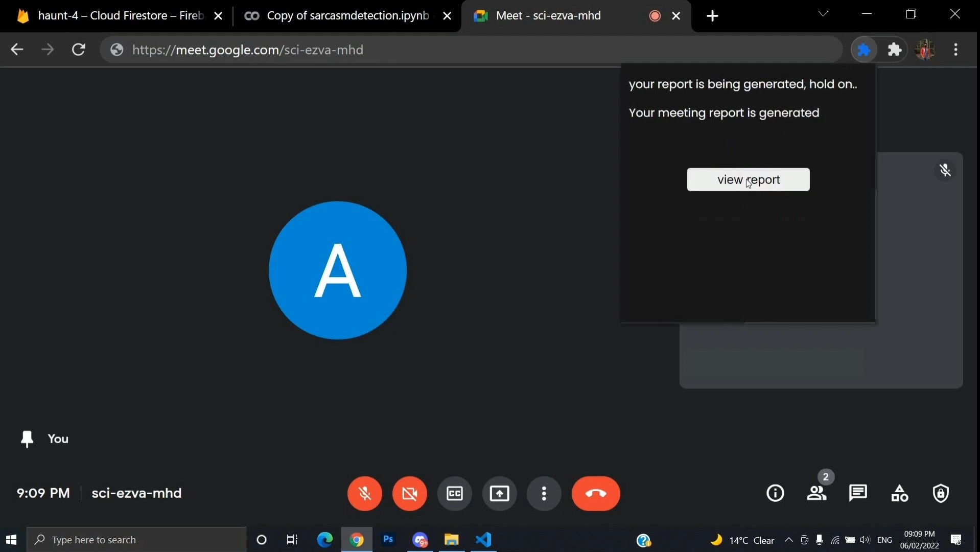Click the Wi-Fi network tray icon
980x552 pixels.
point(835,540)
